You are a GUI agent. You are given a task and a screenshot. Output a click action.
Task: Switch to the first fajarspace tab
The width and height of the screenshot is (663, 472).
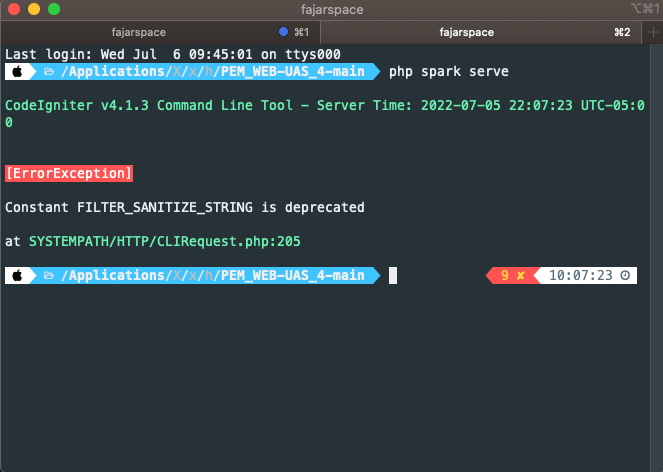tap(160, 32)
